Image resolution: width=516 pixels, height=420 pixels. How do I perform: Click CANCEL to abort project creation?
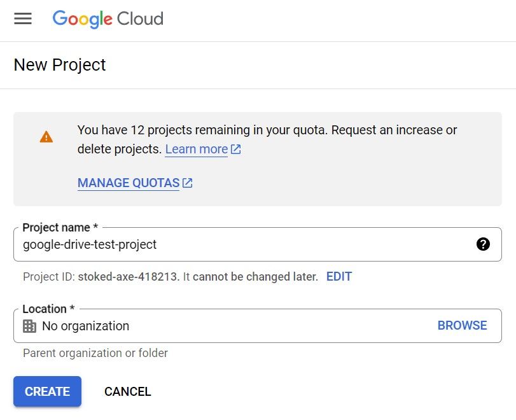(127, 391)
